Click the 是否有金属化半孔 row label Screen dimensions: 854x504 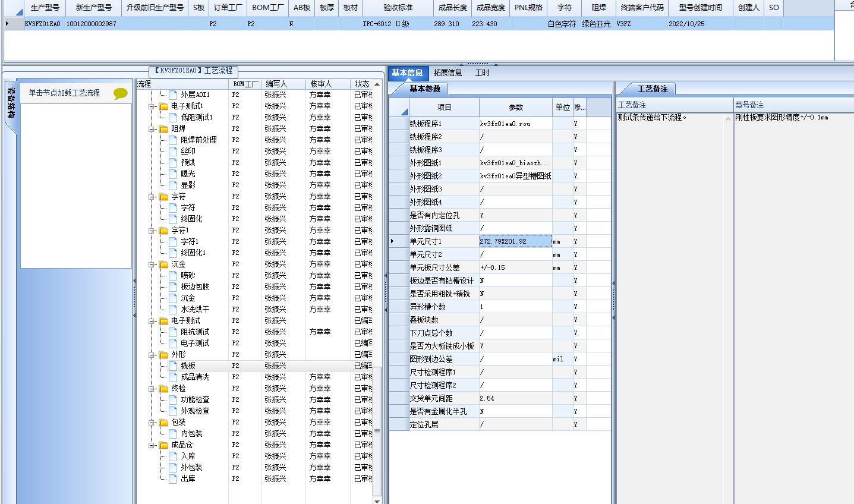[x=444, y=411]
